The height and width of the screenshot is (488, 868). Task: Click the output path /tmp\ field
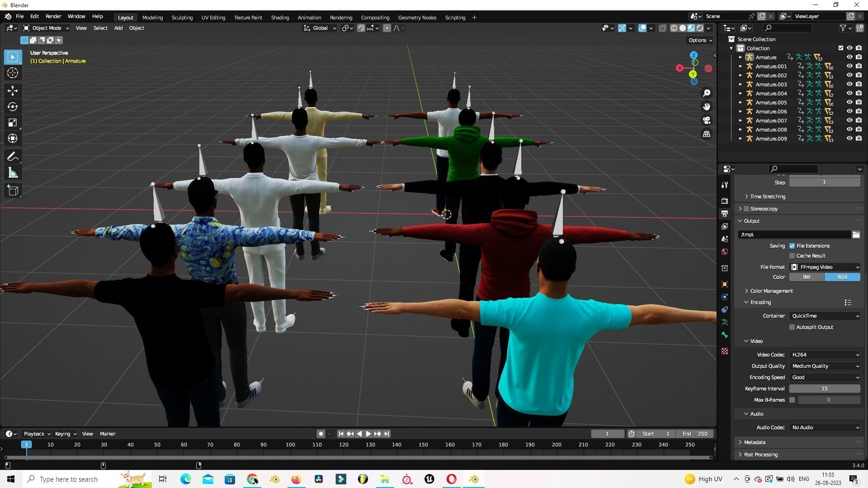click(x=794, y=235)
